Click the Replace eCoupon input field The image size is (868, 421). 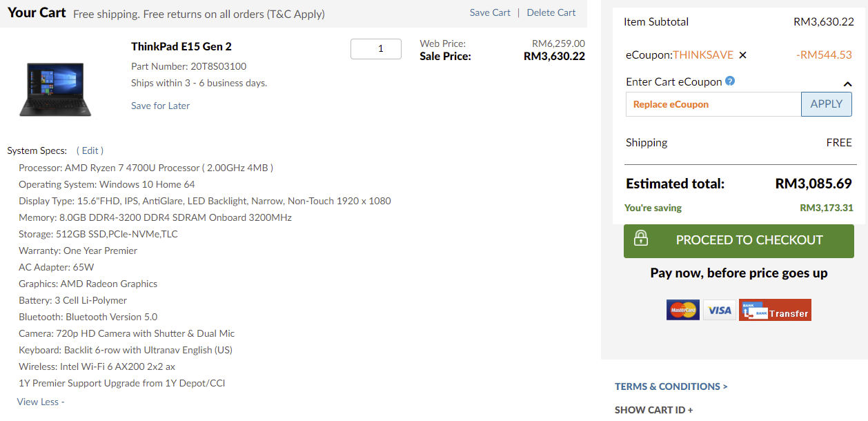[713, 104]
